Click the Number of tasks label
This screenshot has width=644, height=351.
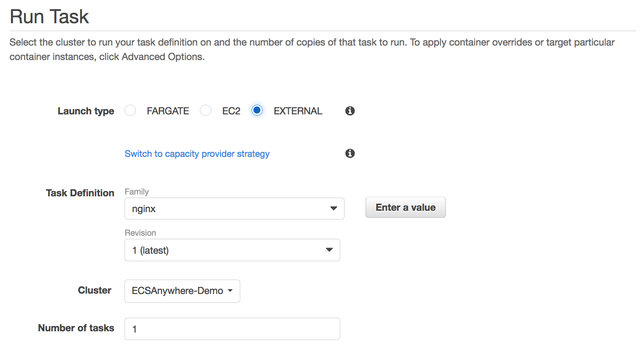(x=76, y=328)
